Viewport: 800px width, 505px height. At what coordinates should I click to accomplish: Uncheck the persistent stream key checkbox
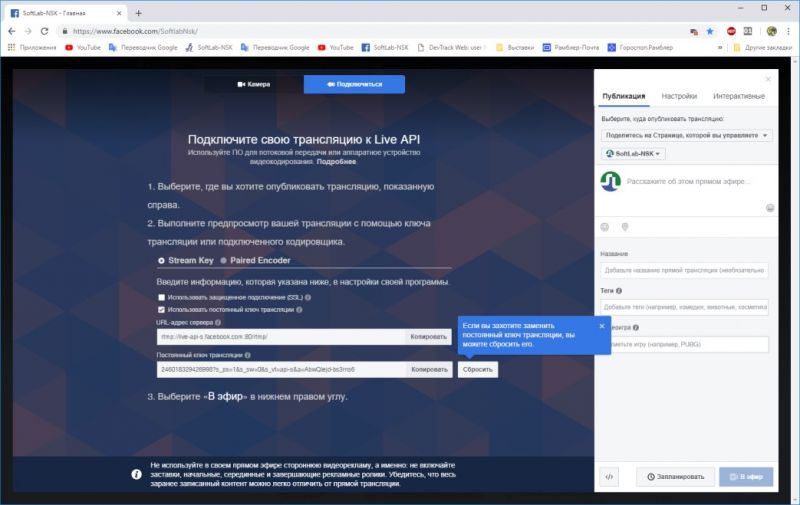click(162, 310)
